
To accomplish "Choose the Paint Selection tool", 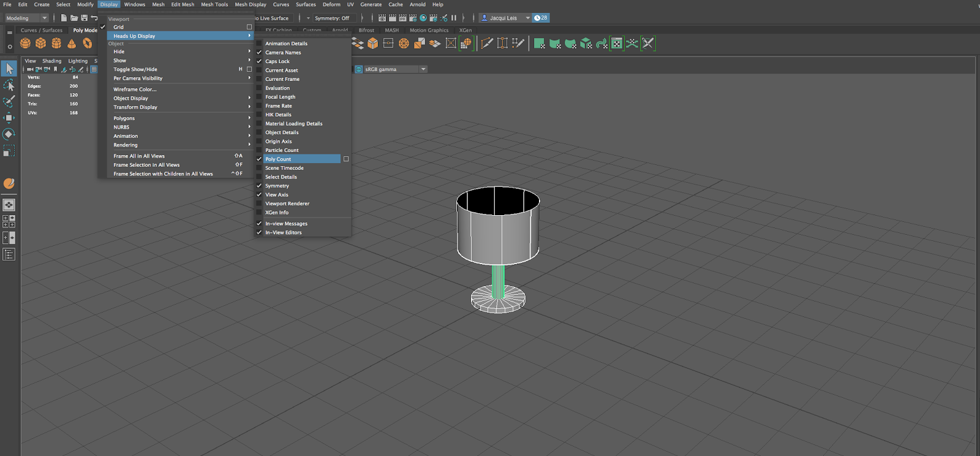I will [9, 101].
